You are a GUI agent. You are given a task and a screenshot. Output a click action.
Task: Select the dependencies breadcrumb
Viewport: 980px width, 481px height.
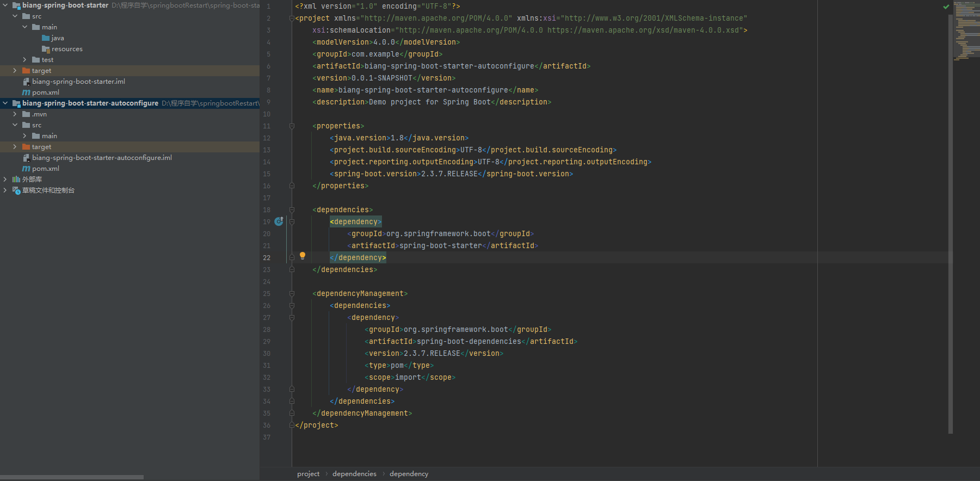(354, 474)
